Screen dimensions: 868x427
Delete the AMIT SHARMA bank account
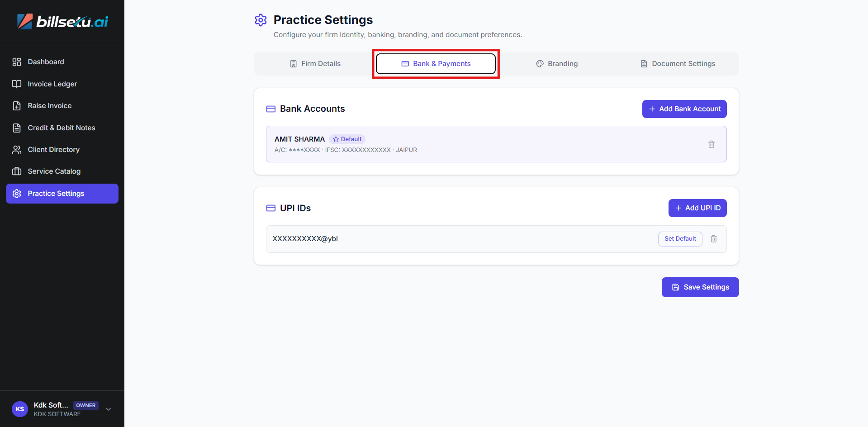[x=711, y=144]
